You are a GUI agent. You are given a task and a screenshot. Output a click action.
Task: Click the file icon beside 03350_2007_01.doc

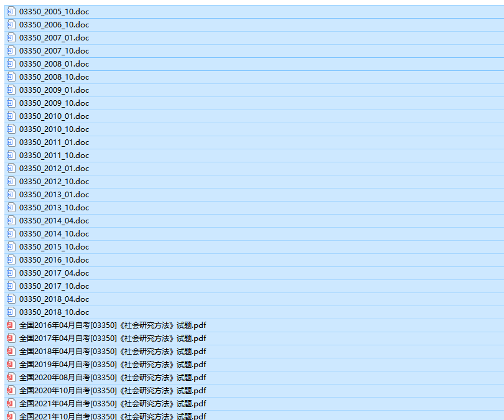[11, 37]
